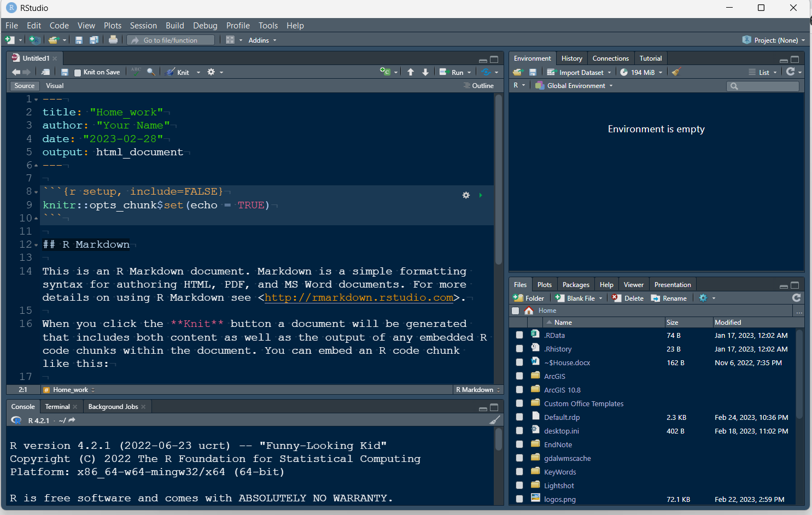Screen dimensions: 812x515
Task: Save all open documents using the main toolbar icon
Action: click(94, 40)
